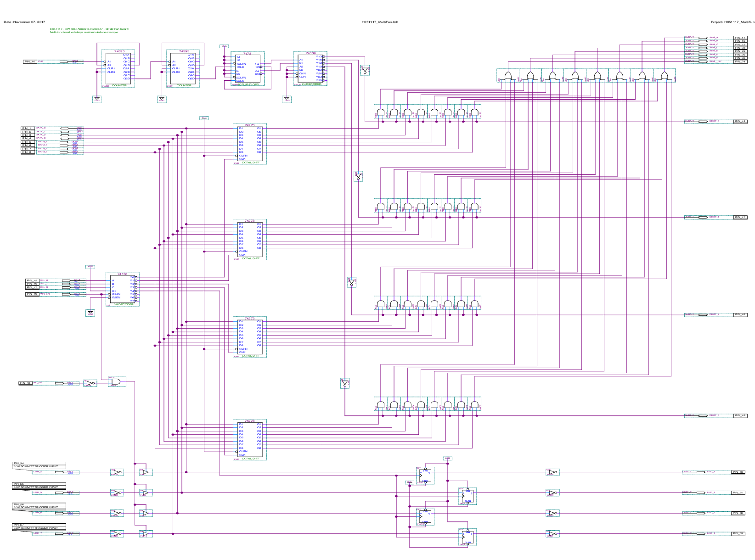This screenshot has width=755, height=560.
Task: Click the GND symbol below the 74138 decoder
Action: tap(90, 313)
